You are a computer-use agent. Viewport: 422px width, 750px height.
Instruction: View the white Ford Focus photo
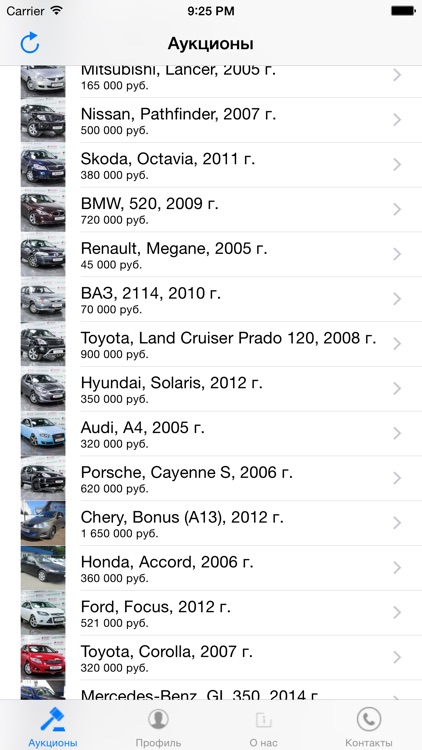(x=43, y=613)
